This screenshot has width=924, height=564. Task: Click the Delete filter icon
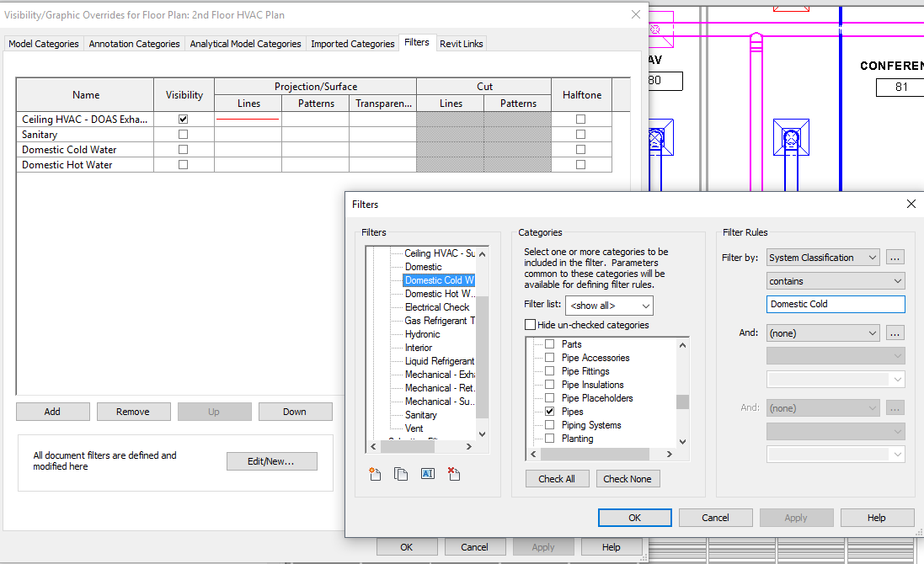coord(454,474)
